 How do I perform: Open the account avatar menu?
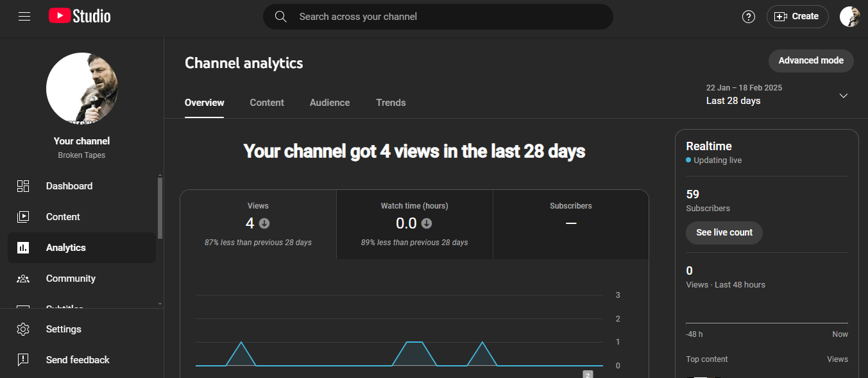pyautogui.click(x=849, y=17)
